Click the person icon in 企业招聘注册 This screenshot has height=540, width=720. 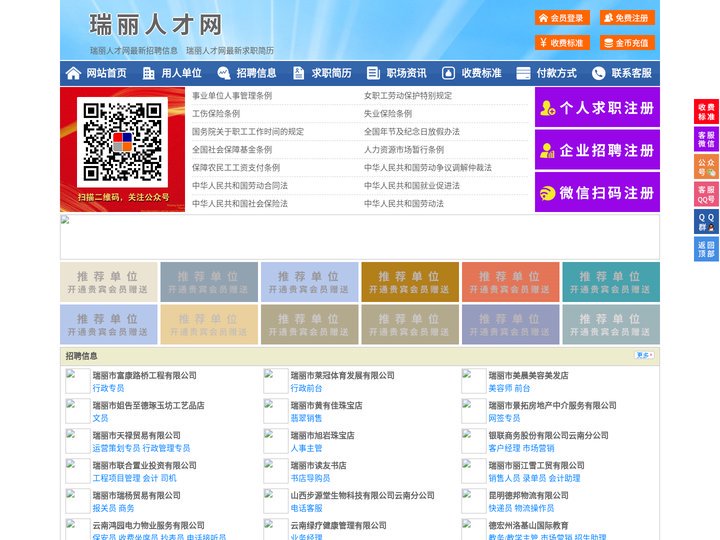[547, 150]
